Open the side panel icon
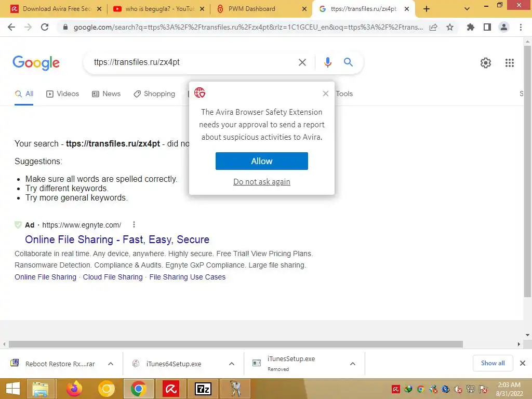 487,27
